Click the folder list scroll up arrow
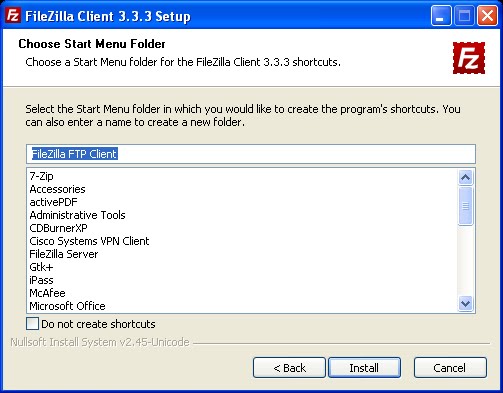This screenshot has height=393, width=503. [x=465, y=177]
